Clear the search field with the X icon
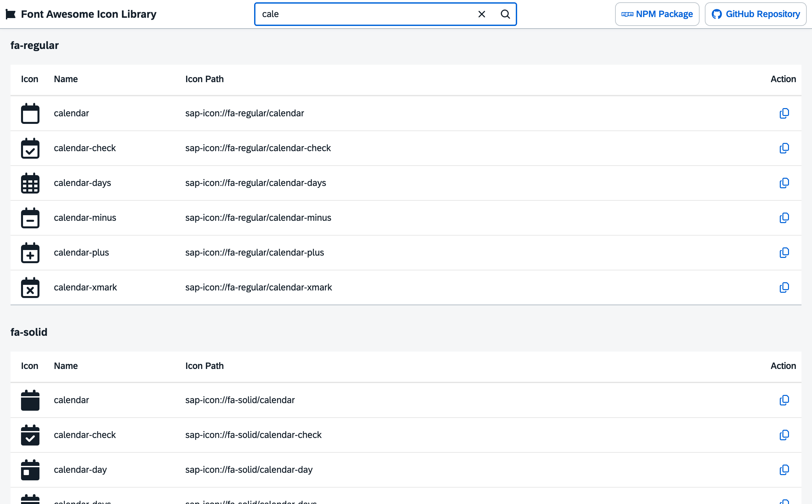Screen dimensions: 812x504 [482, 14]
